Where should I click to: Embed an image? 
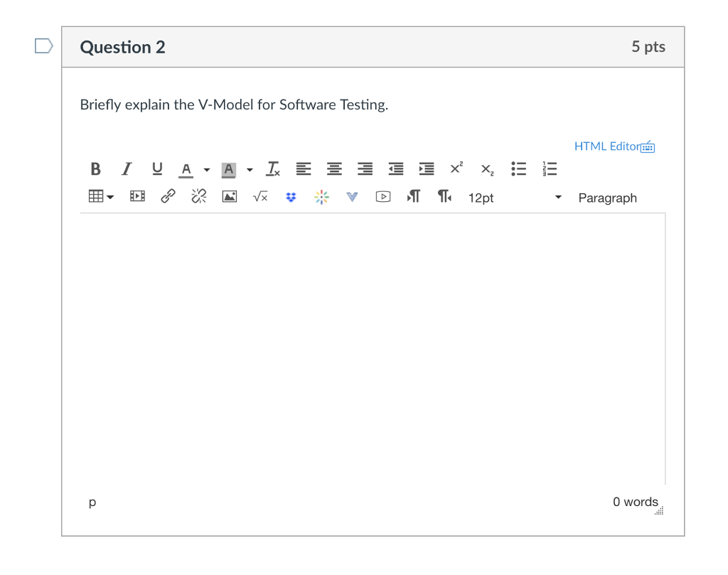[229, 196]
